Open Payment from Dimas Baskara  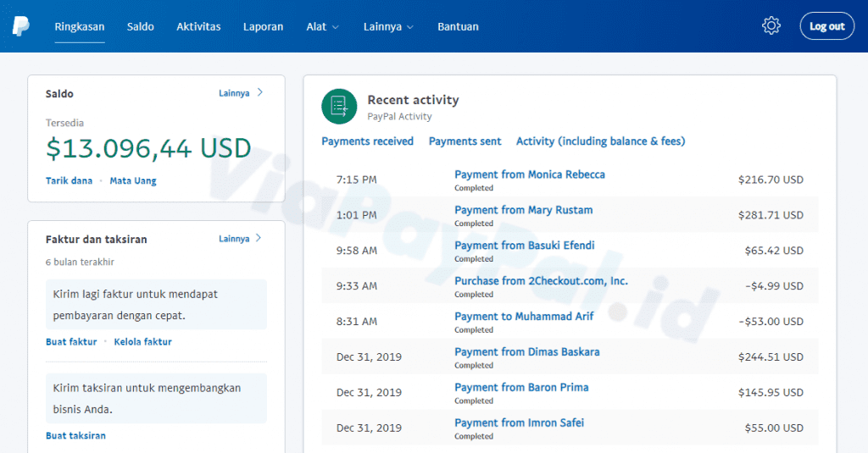527,351
